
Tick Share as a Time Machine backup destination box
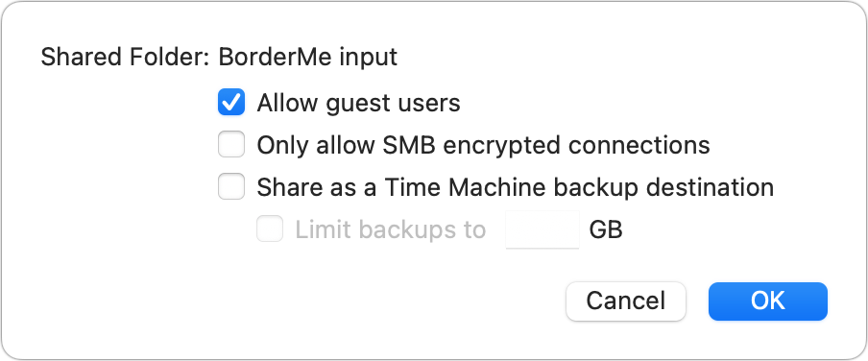click(x=230, y=187)
